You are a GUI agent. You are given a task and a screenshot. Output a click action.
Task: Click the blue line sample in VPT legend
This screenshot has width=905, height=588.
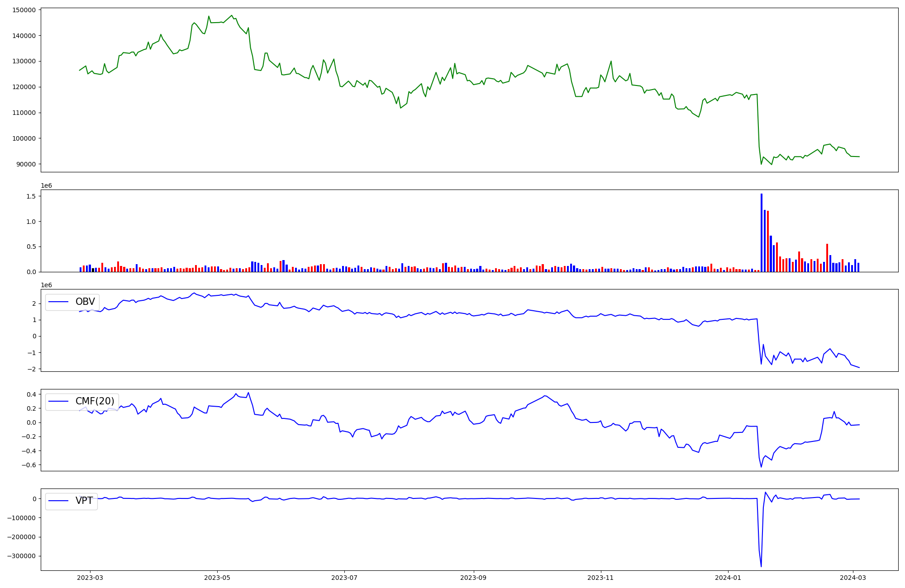(x=58, y=501)
